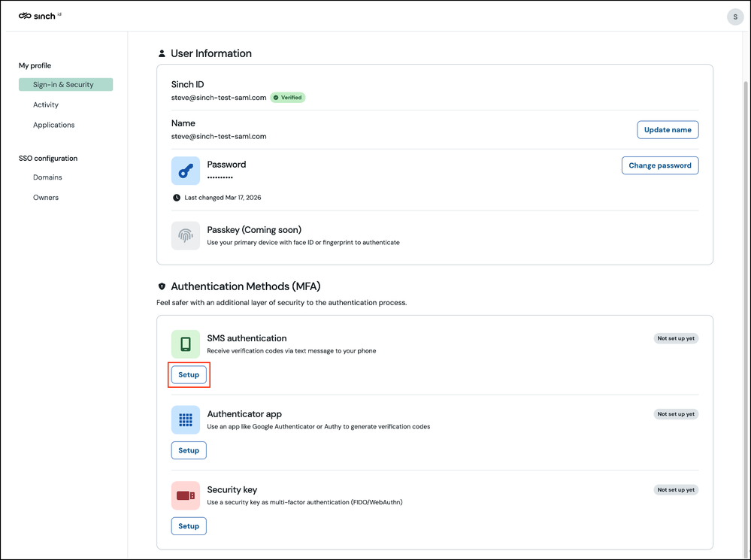The width and height of the screenshot is (751, 560).
Task: Open Owners under SSO configuration
Action: (x=46, y=198)
